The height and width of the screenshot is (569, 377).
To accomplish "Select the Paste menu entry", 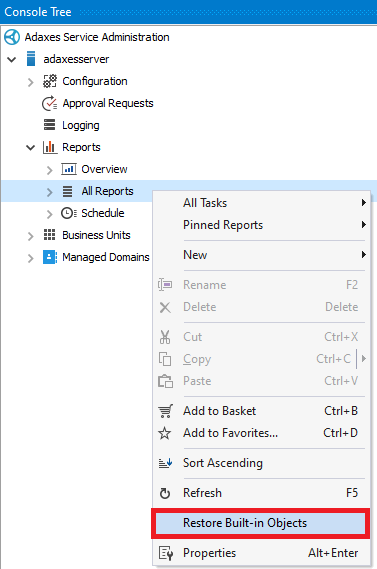I will (x=261, y=381).
